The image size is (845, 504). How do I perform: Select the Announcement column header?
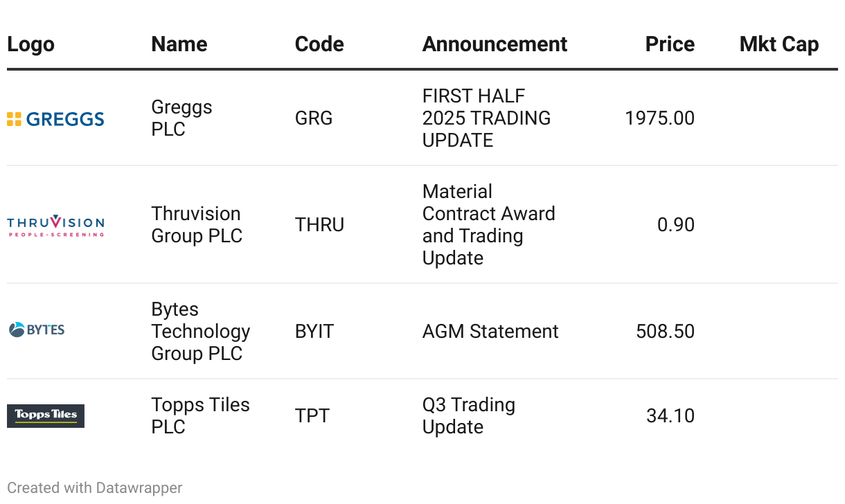495,44
